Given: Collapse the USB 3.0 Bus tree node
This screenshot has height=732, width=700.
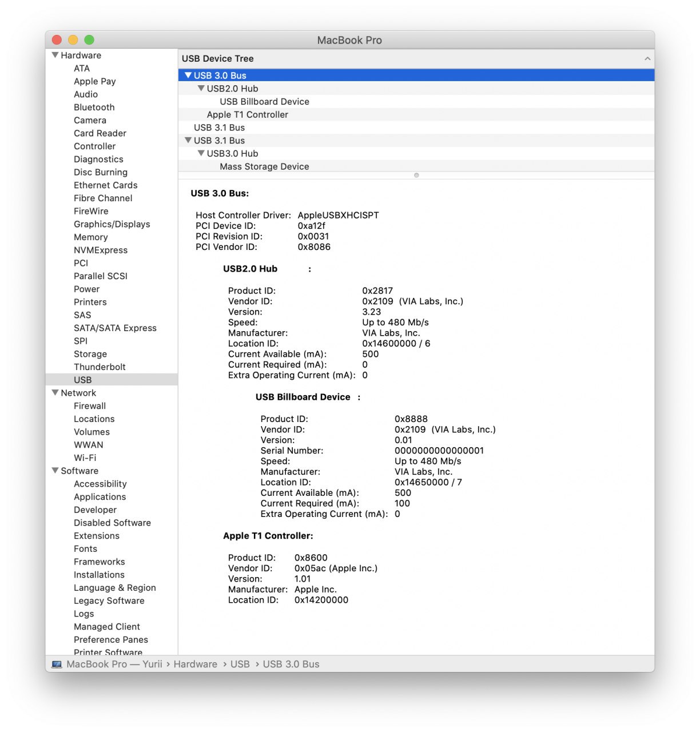Looking at the screenshot, I should click(188, 75).
